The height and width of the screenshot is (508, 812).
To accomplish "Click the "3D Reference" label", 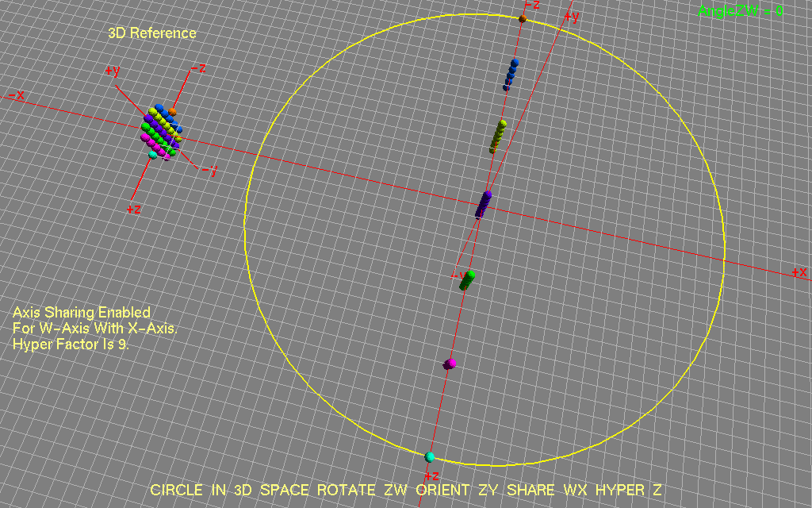I will (152, 33).
